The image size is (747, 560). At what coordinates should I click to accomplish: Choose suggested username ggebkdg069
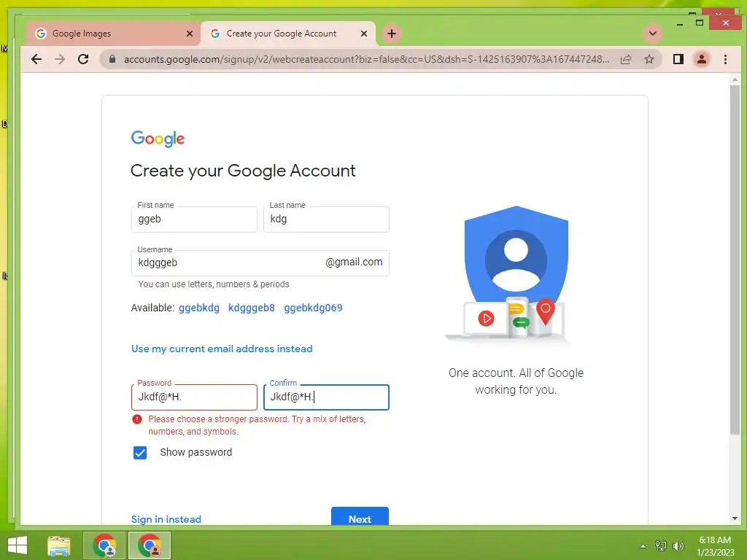pos(313,308)
